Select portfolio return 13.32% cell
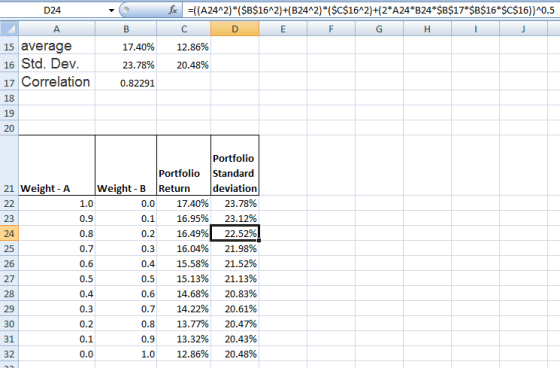The image size is (560, 368). pyautogui.click(x=184, y=338)
